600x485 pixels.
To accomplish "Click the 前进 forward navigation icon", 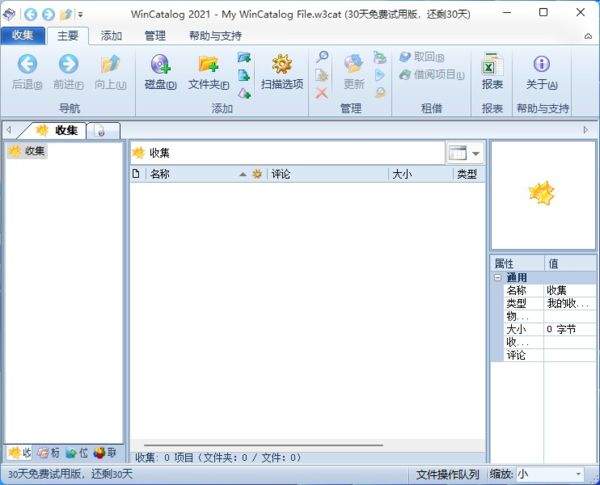I will click(68, 64).
